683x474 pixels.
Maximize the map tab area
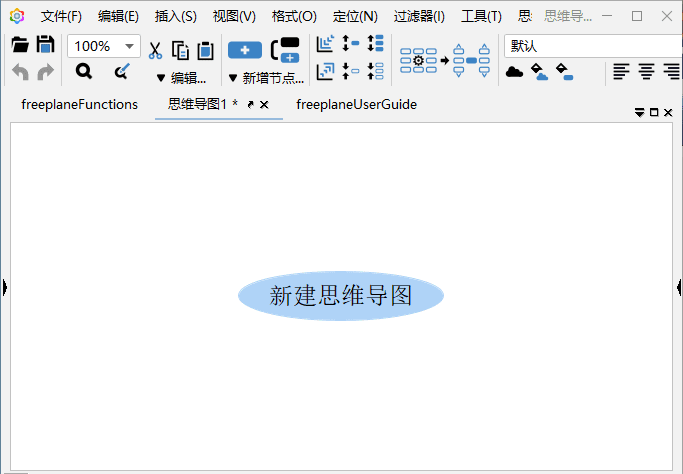tap(654, 113)
